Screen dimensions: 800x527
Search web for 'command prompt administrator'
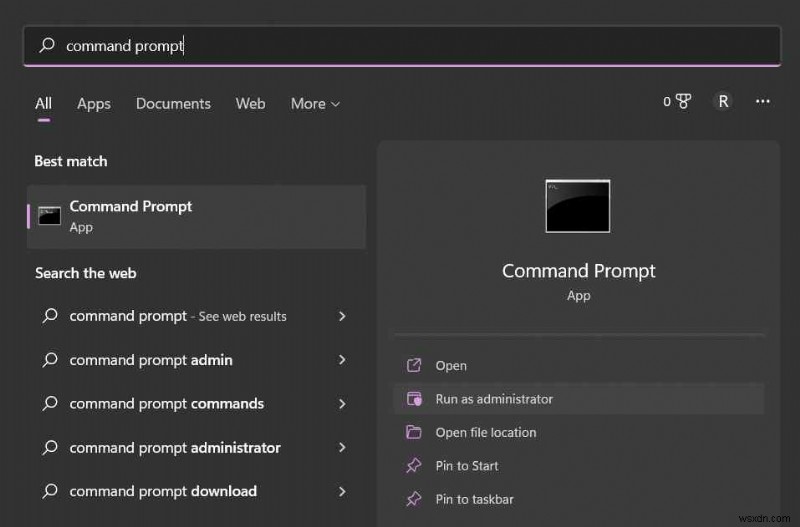tap(175, 448)
